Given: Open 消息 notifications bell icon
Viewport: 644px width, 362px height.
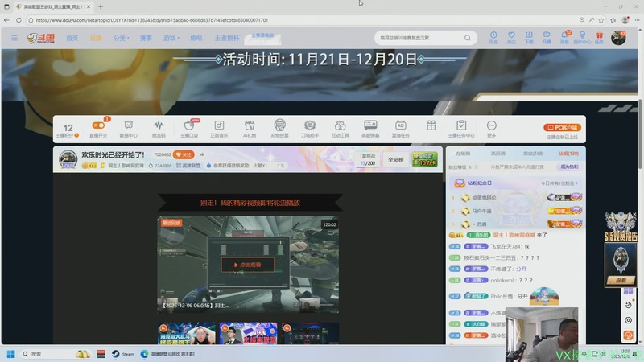Looking at the screenshot, I should 565,37.
